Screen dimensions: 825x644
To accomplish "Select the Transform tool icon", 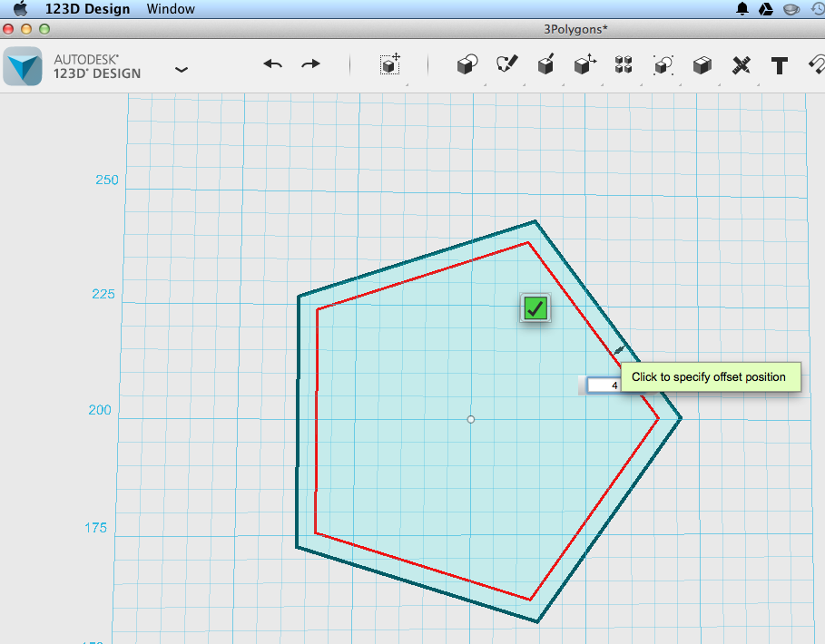I will coord(390,64).
